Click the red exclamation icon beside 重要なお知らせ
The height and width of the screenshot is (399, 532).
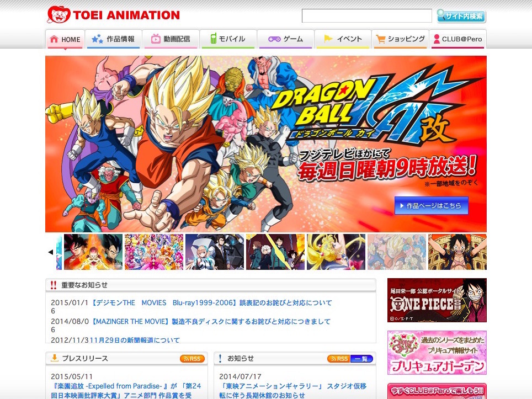pos(53,284)
